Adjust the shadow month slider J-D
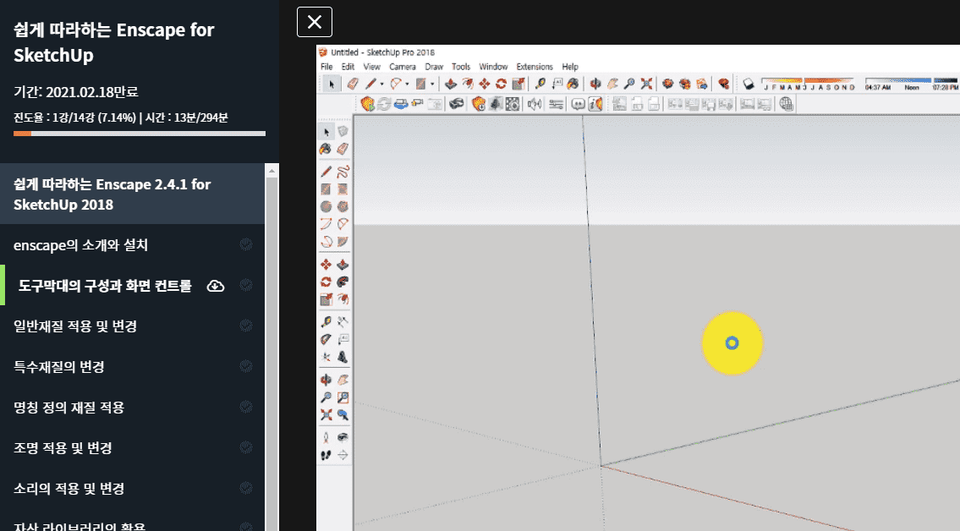The height and width of the screenshot is (531, 960). [x=808, y=83]
